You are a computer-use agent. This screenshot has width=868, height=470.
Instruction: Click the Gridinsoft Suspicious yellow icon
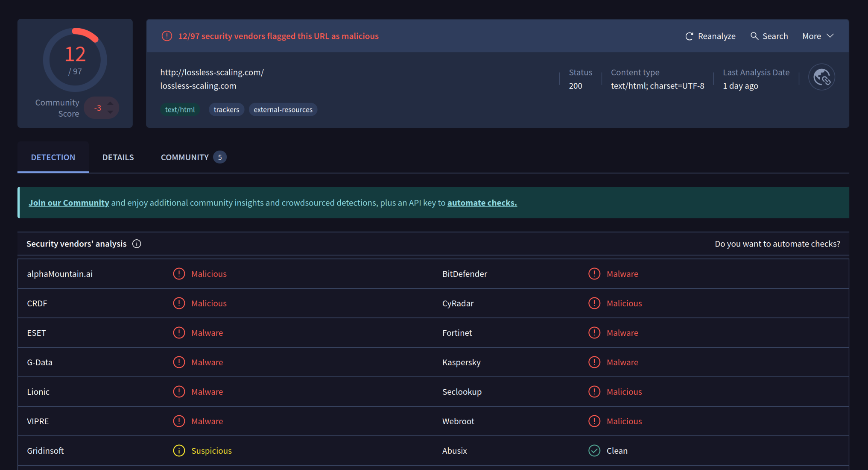pos(179,451)
